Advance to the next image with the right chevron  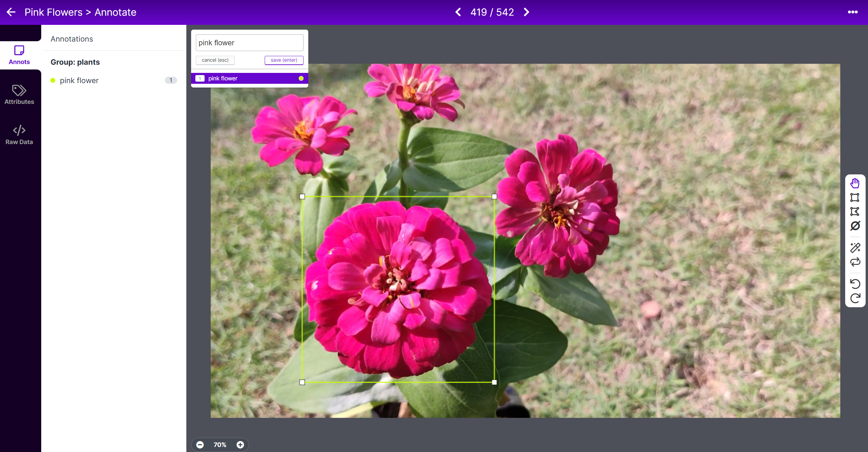pyautogui.click(x=526, y=12)
